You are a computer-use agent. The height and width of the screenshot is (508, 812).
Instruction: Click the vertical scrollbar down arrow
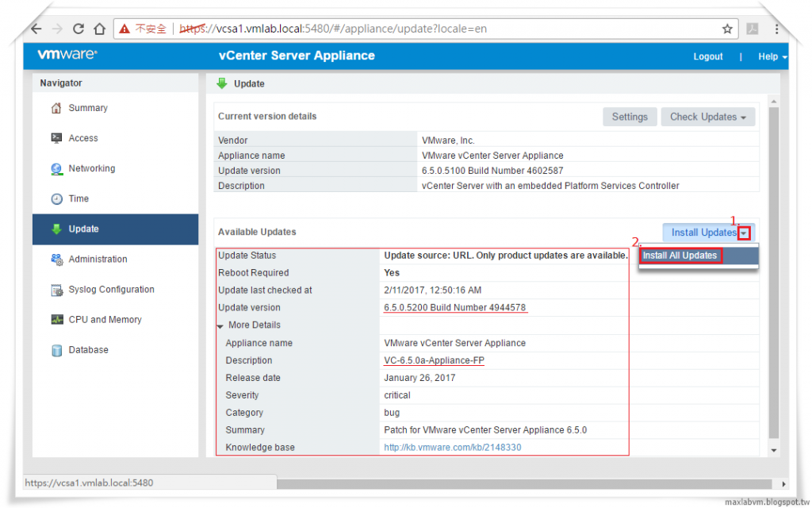point(774,451)
